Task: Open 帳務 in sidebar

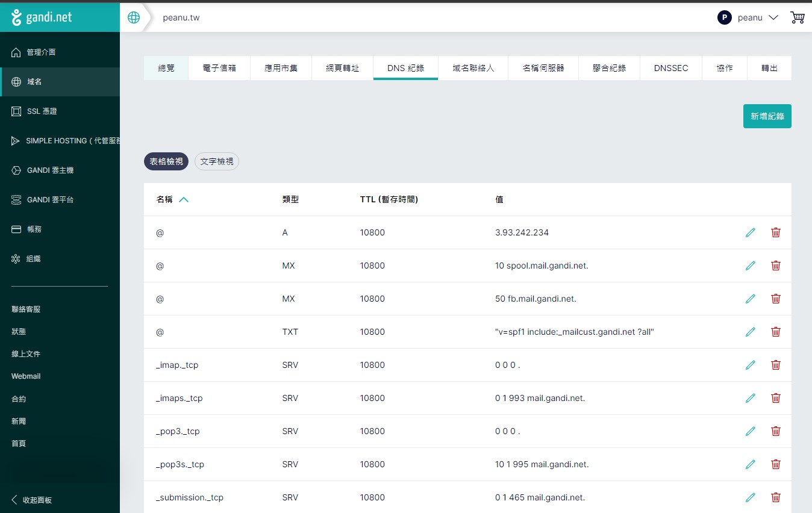Action: click(x=60, y=229)
